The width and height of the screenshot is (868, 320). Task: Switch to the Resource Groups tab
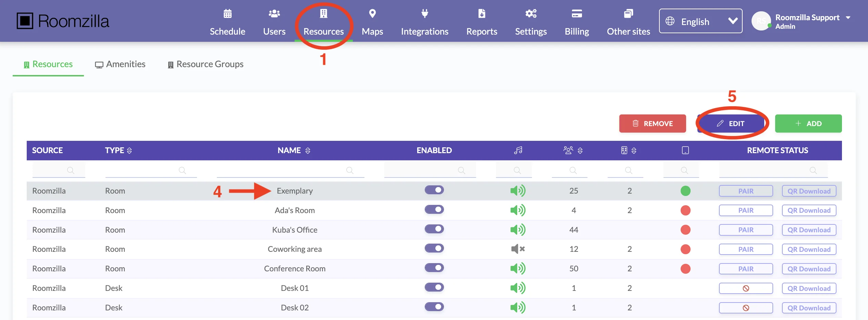[x=206, y=64]
